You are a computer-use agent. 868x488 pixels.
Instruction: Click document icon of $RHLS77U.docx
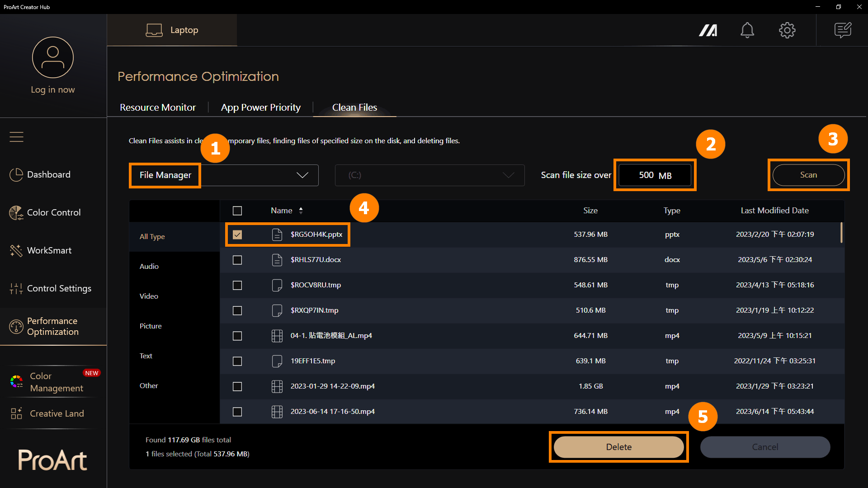point(277,260)
